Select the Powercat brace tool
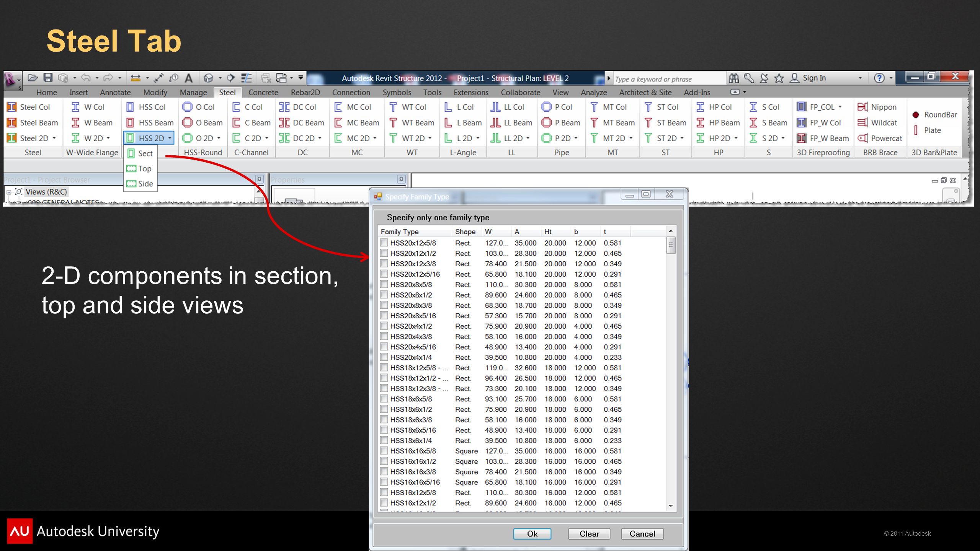Screen dimensions: 980x551 [x=880, y=138]
